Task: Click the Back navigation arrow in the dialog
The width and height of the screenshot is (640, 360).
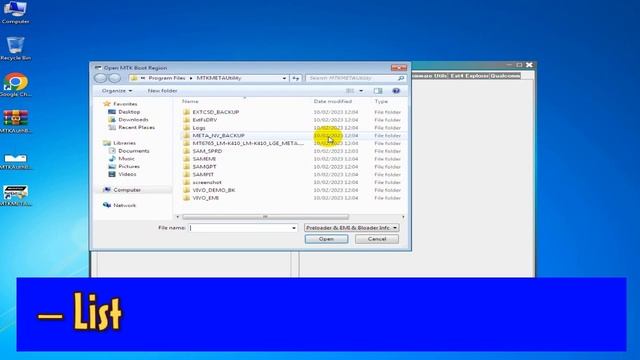Action: click(x=100, y=78)
